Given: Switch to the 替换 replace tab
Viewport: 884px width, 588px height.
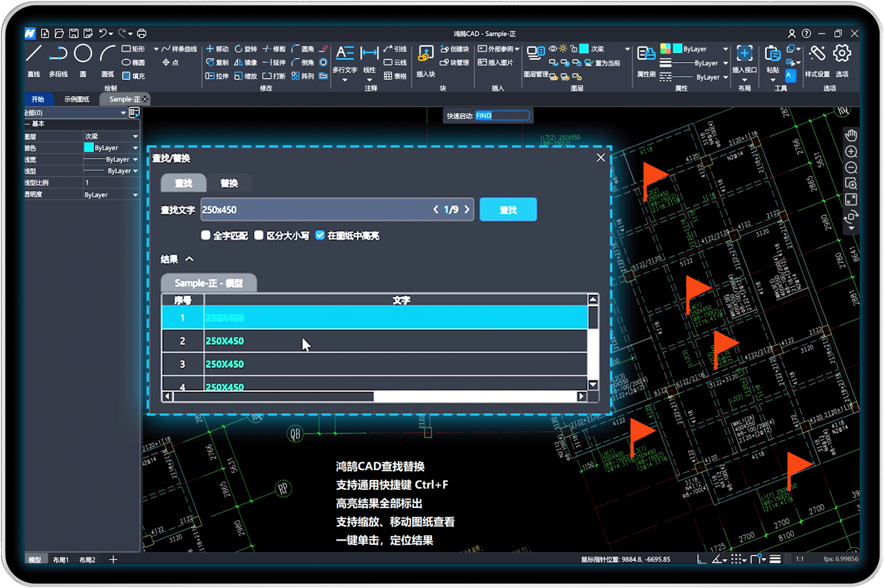Looking at the screenshot, I should tap(229, 183).
